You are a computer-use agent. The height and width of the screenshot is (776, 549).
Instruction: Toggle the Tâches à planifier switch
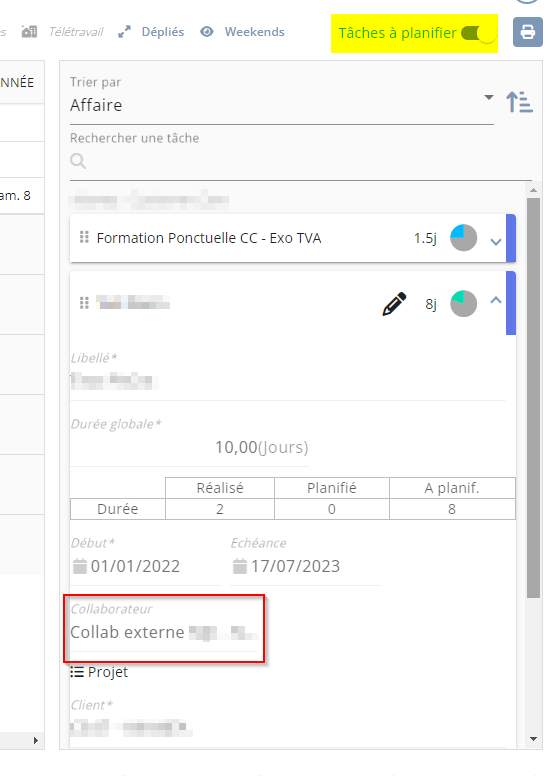click(x=478, y=33)
